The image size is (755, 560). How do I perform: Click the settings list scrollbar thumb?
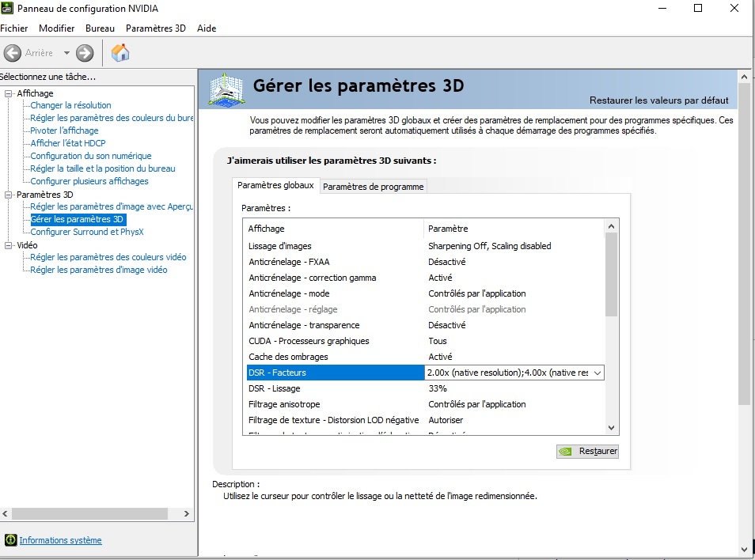tap(611, 274)
